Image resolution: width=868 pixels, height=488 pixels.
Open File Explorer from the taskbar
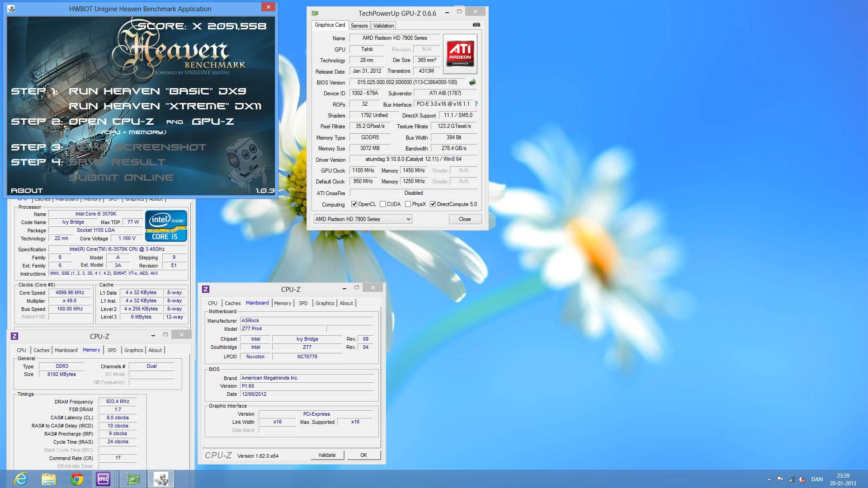[x=48, y=479]
